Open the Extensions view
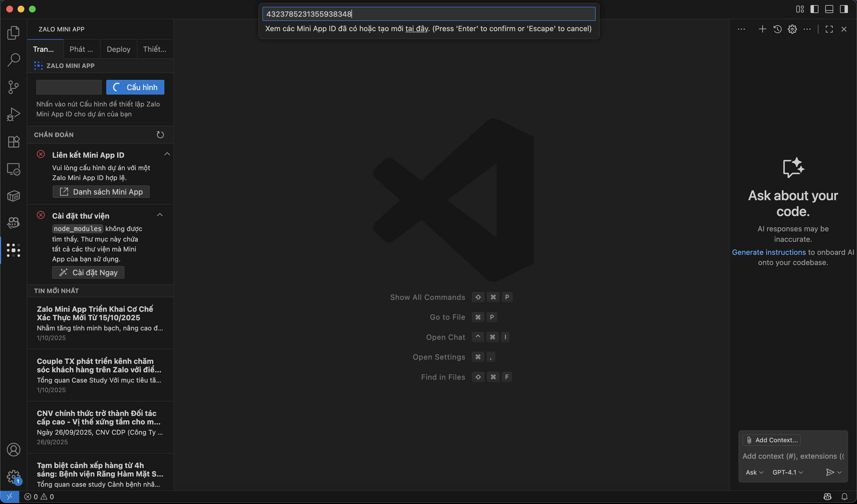Viewport: 857px width, 504px height. coord(14,142)
